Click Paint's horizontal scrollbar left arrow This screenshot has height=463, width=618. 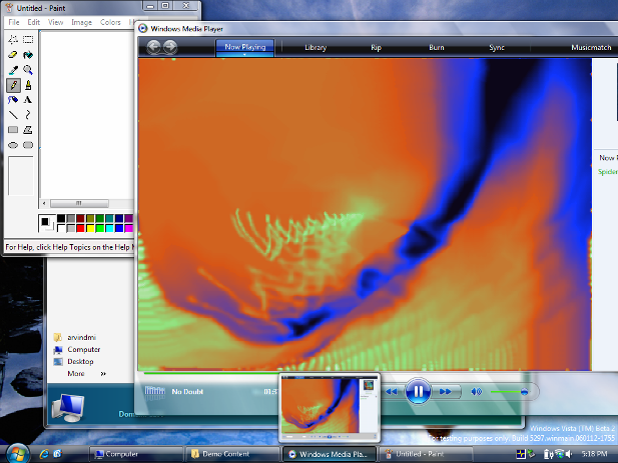point(44,203)
